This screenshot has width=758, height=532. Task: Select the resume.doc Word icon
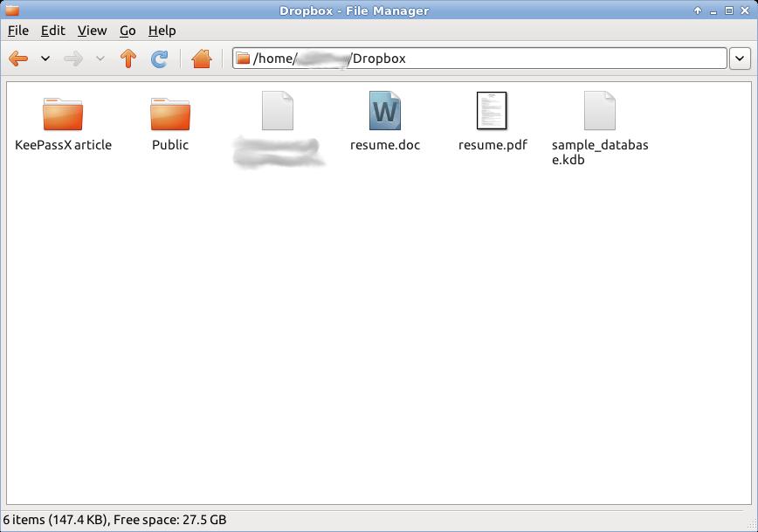[385, 111]
